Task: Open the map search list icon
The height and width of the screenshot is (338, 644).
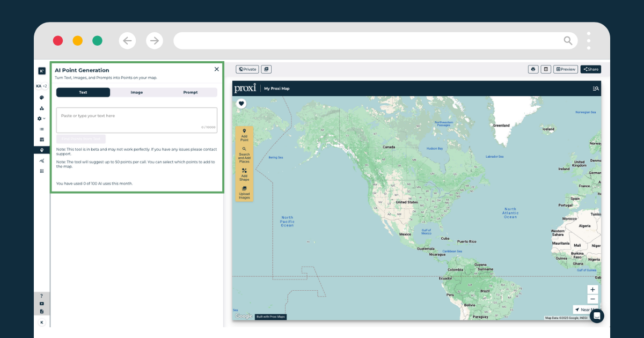Action: 596,89
